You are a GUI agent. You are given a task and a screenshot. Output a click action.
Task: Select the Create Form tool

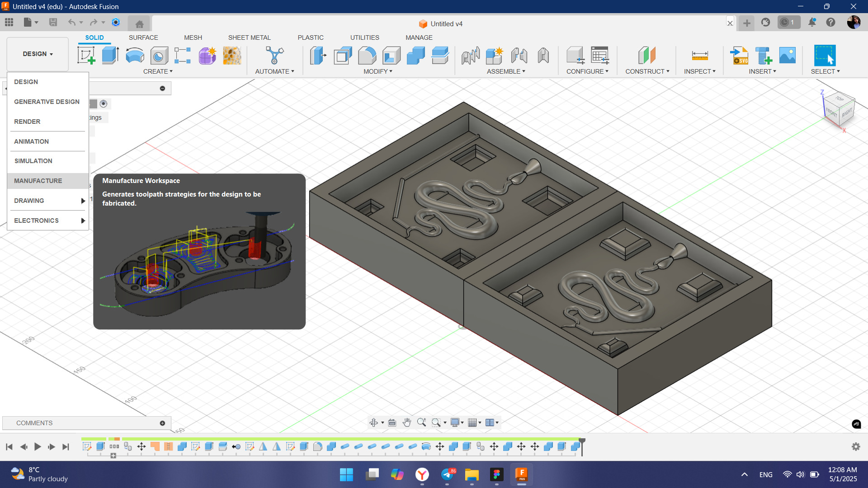tap(207, 56)
